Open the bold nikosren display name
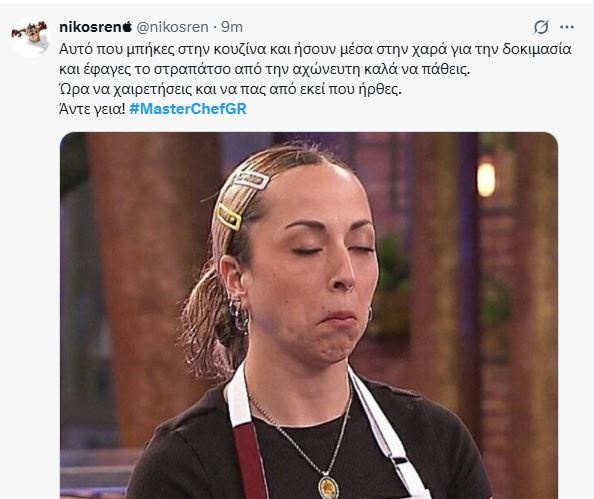This screenshot has width=594, height=499. tap(90, 27)
